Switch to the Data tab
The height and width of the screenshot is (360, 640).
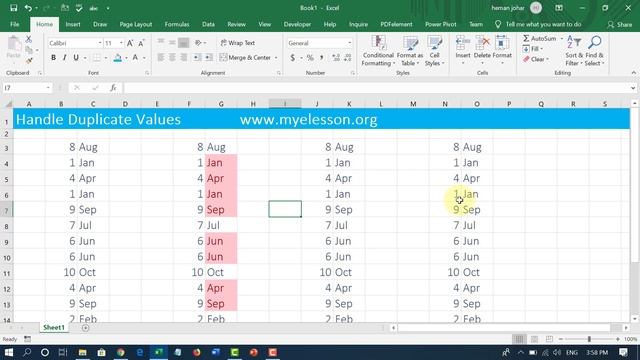coord(208,24)
